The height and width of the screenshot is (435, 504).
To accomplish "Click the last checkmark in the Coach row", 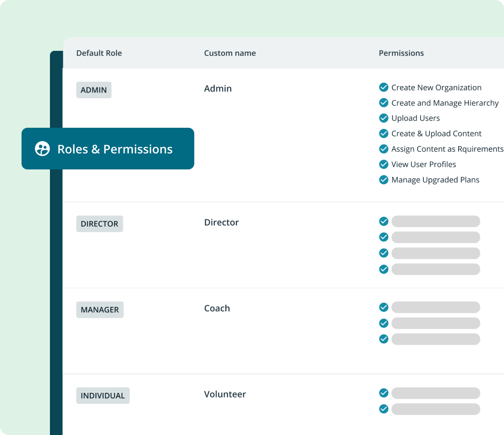I will point(383,339).
